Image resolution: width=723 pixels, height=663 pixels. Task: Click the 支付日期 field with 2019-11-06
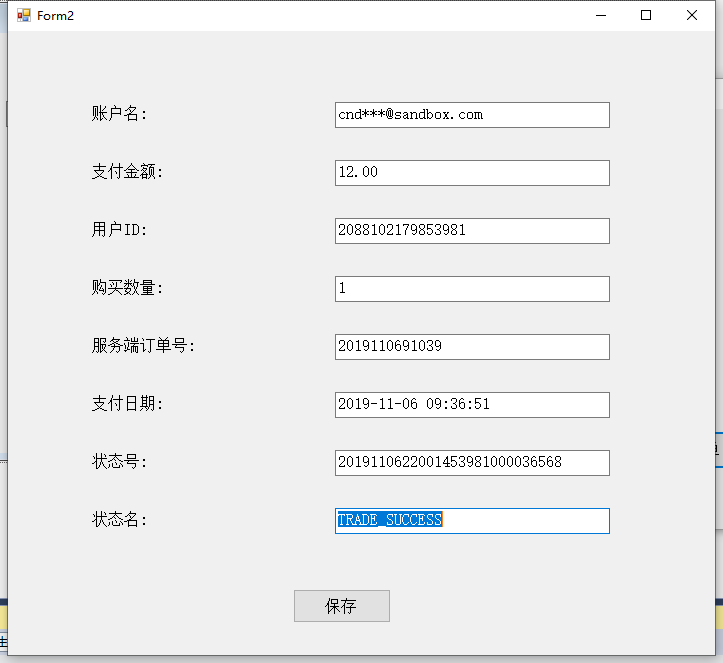[x=472, y=405]
